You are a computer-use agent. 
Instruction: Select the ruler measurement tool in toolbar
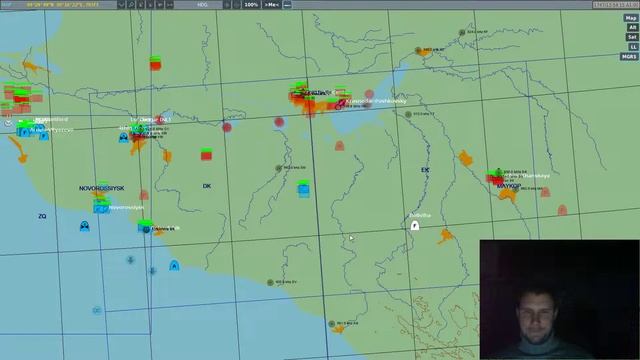coord(170,5)
